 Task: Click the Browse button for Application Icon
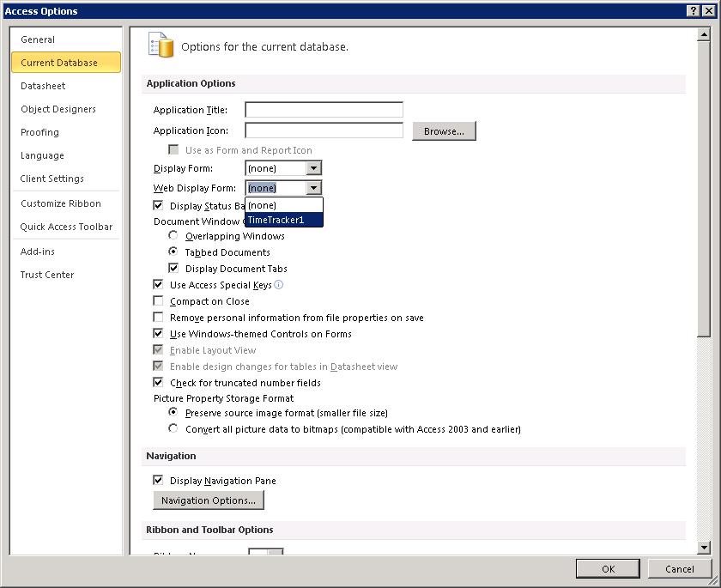click(443, 130)
